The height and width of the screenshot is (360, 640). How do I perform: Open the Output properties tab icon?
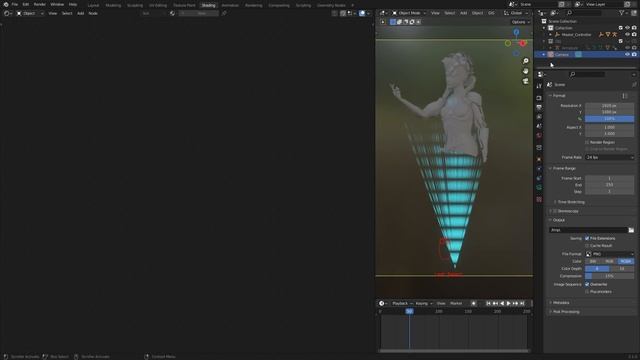click(539, 108)
